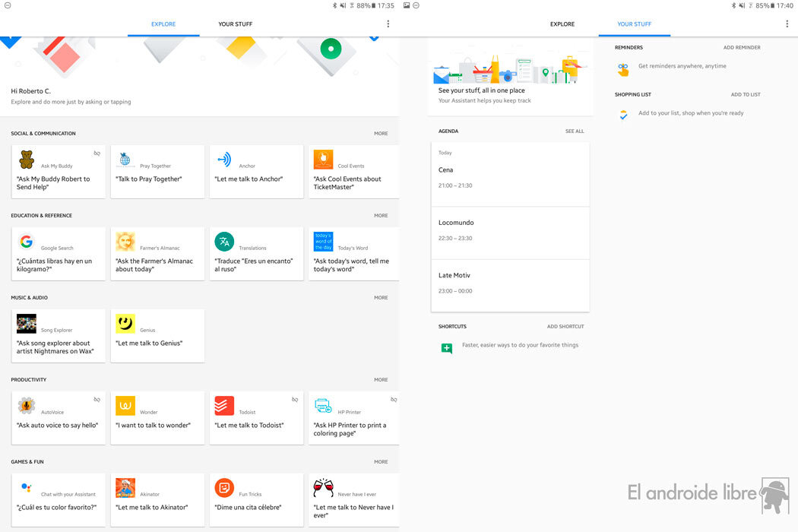Switch to the Explore tab on right screen

(562, 24)
